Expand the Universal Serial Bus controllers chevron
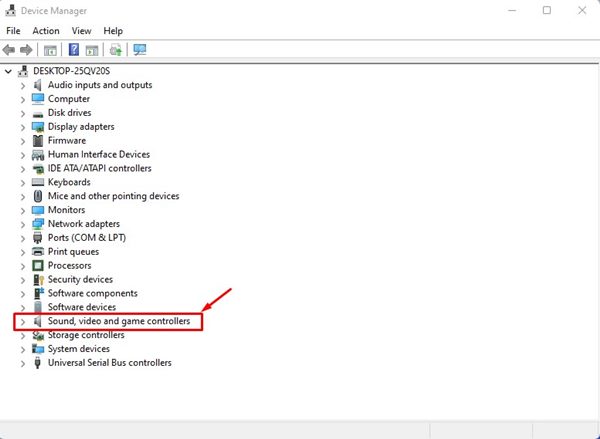The width and height of the screenshot is (600, 439). (x=23, y=364)
